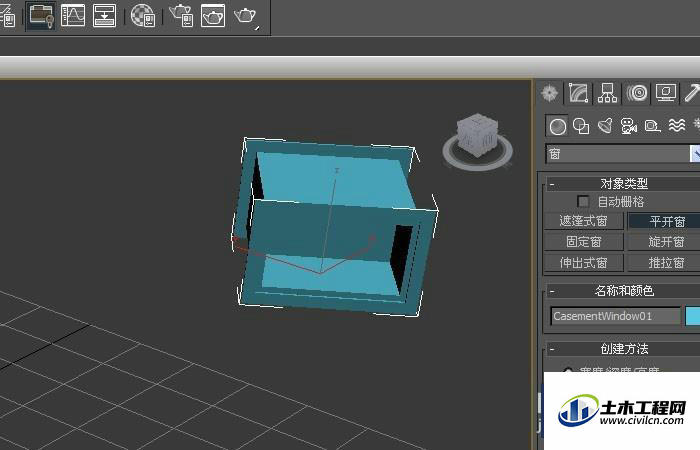
Task: Click the 推拉窗 button
Action: [664, 263]
